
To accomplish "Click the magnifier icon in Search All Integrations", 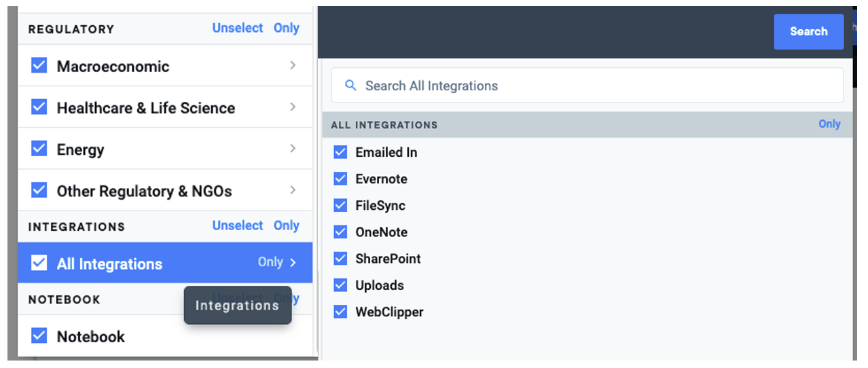I will click(350, 86).
